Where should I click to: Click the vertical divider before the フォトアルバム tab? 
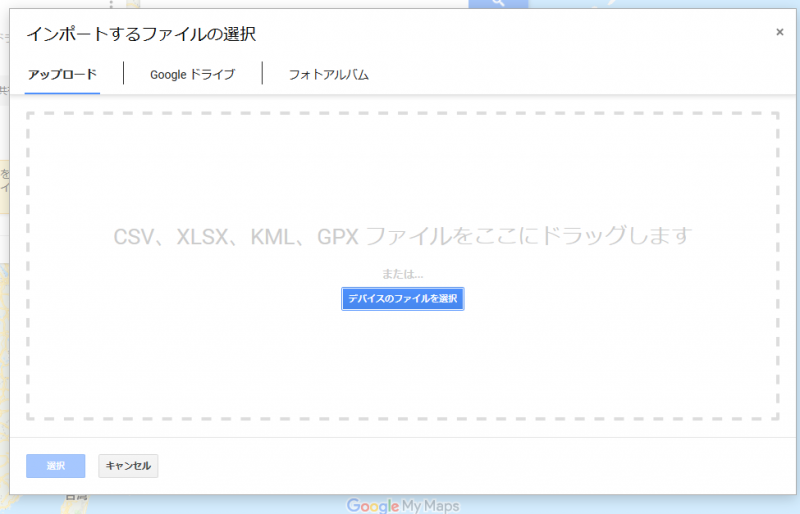pyautogui.click(x=262, y=74)
